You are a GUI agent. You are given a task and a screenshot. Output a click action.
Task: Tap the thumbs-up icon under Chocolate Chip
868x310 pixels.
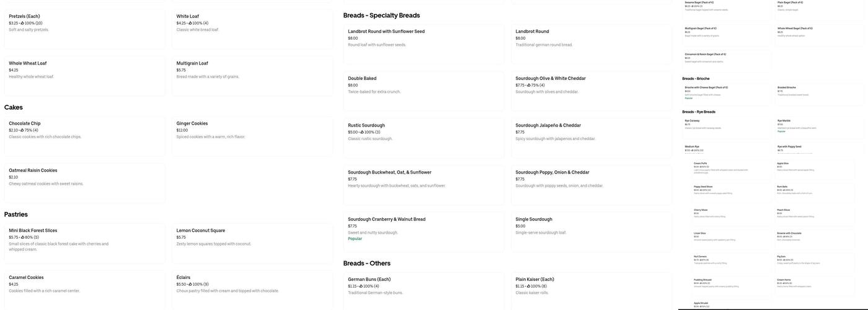(22, 130)
